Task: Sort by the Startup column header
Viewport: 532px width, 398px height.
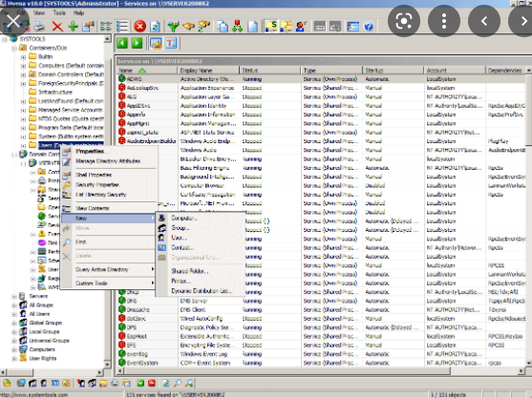Action: point(393,71)
